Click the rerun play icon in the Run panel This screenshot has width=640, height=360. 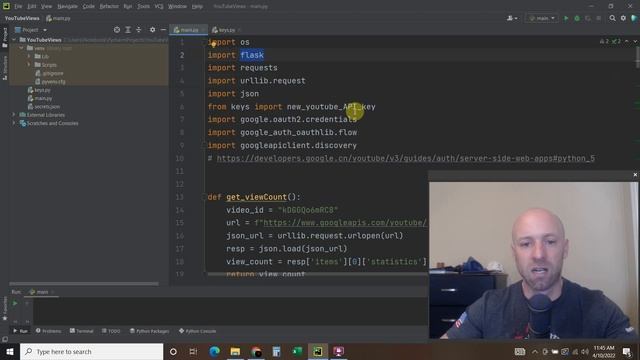15,303
